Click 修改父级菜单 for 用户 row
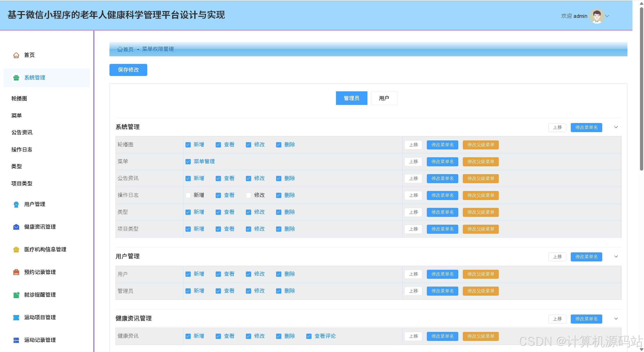This screenshot has width=644, height=352. (x=481, y=274)
